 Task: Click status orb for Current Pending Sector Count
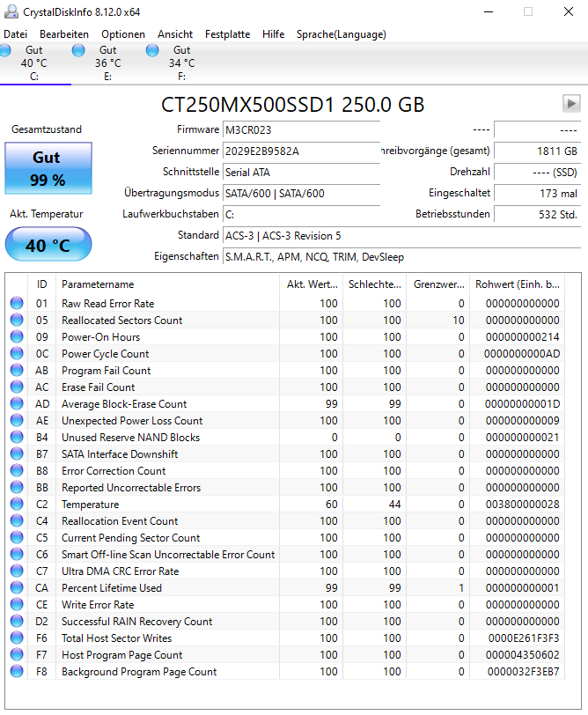[17, 538]
